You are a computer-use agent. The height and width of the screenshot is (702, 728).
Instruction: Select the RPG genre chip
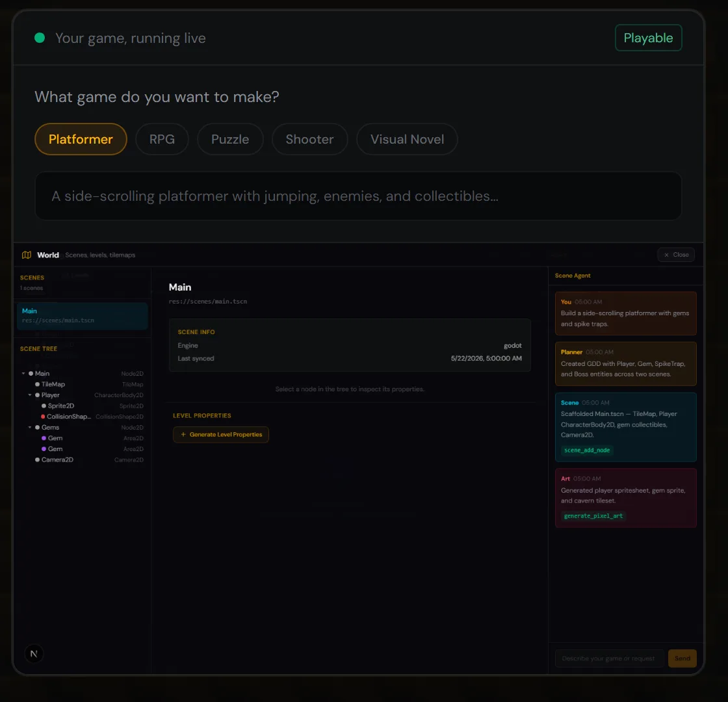162,139
